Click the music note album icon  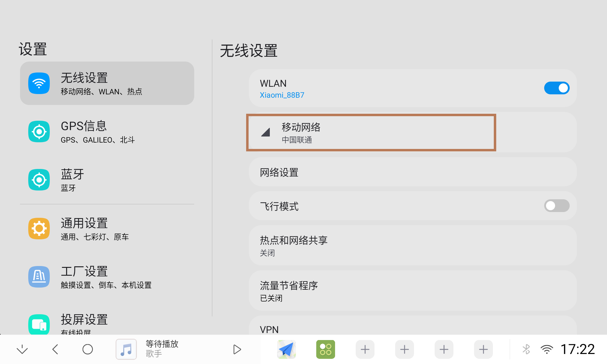tap(126, 349)
